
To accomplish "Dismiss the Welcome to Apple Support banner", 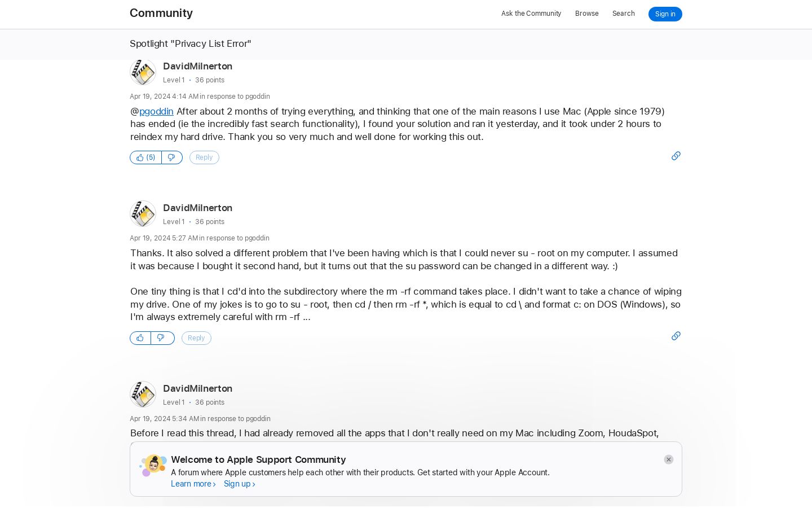I will click(668, 459).
